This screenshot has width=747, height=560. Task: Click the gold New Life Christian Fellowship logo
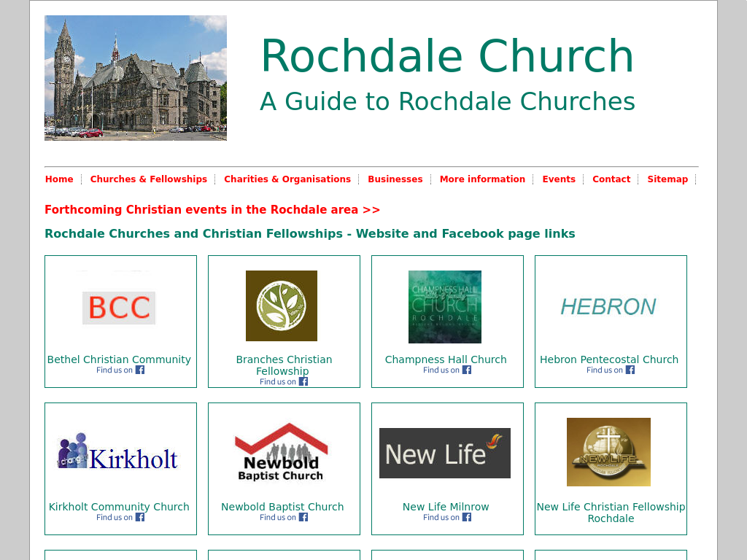click(608, 452)
